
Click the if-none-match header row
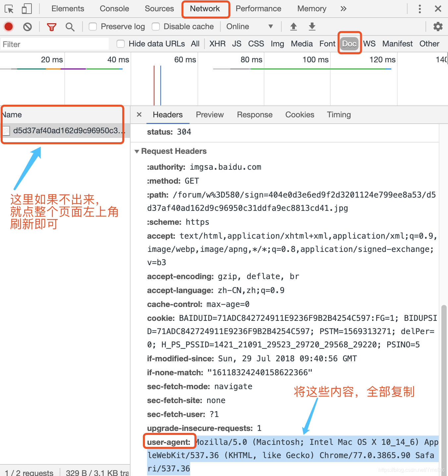coord(230,373)
